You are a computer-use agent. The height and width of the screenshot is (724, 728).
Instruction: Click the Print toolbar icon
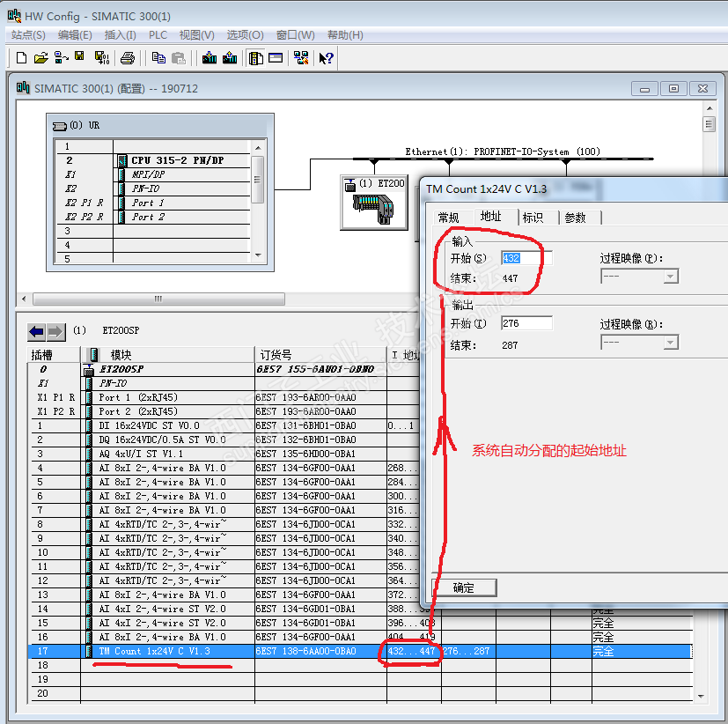128,58
